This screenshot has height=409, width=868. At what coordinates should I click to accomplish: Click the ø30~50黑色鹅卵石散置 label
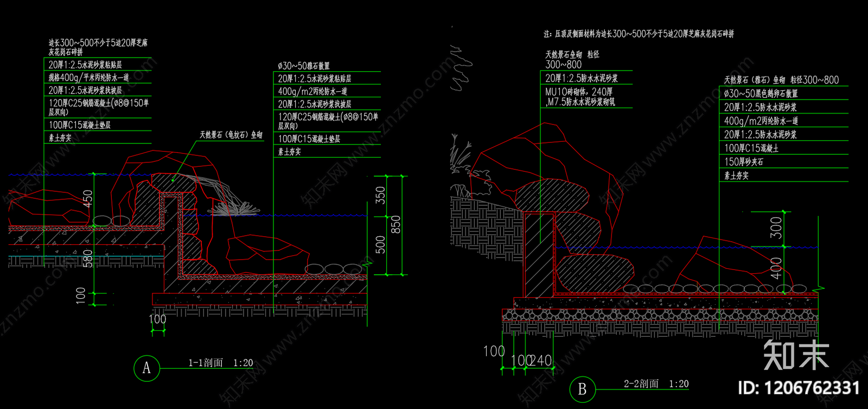pos(761,93)
